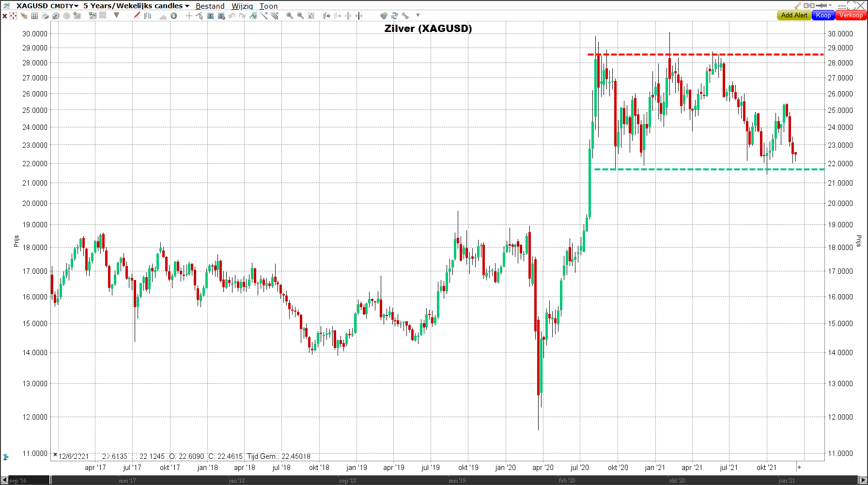Click the Add Alert button
This screenshot has width=868, height=485.
(x=794, y=15)
